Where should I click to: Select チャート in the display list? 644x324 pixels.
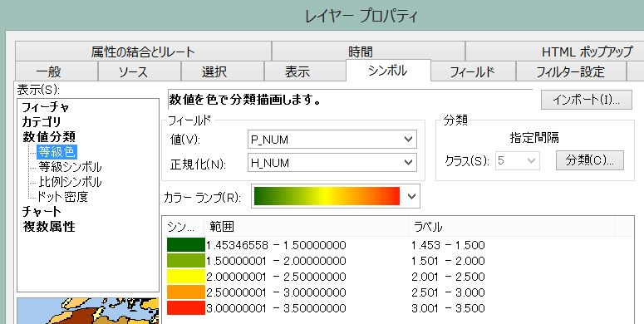pyautogui.click(x=42, y=212)
